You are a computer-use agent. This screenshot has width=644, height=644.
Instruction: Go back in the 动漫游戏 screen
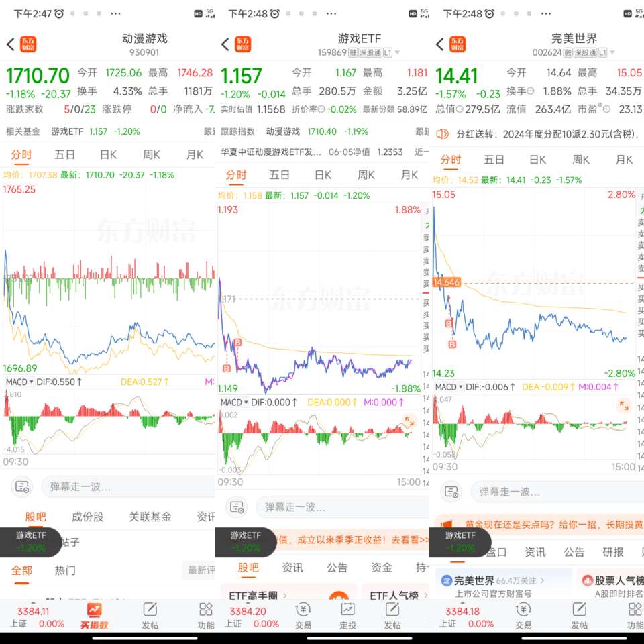point(11,44)
